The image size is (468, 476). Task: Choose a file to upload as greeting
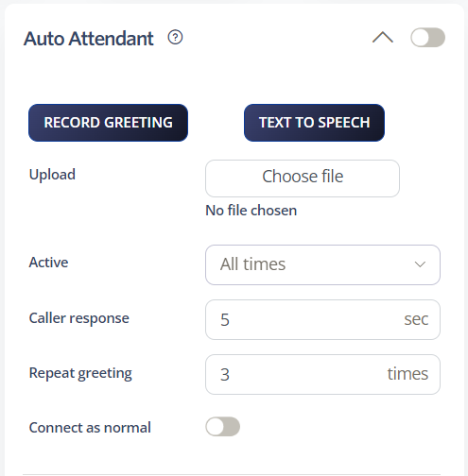tap(303, 178)
